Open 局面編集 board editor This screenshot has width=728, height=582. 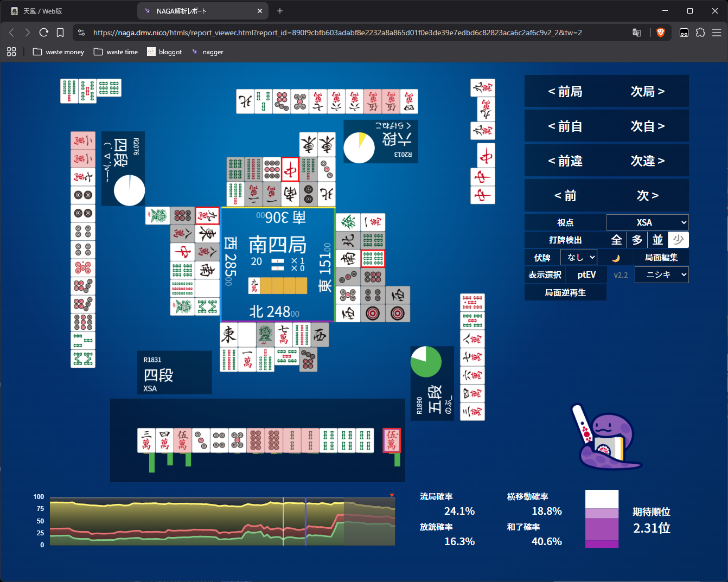(x=661, y=258)
